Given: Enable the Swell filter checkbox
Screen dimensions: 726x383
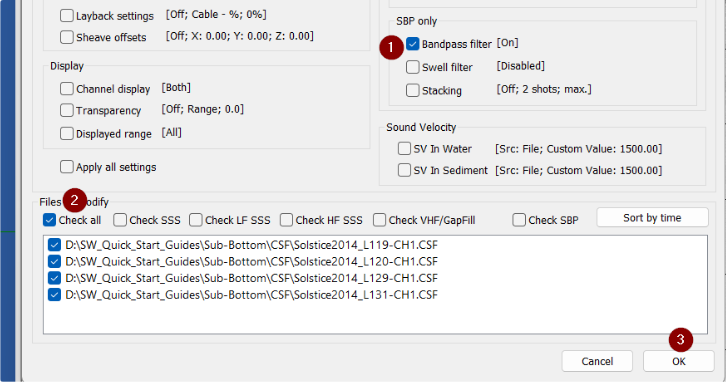Looking at the screenshot, I should (x=413, y=67).
